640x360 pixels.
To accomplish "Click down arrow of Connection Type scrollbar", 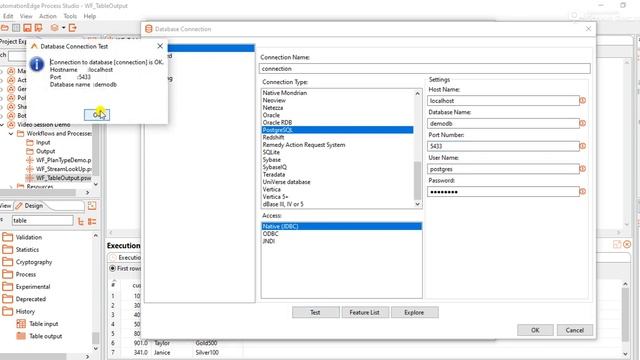I will click(x=417, y=204).
